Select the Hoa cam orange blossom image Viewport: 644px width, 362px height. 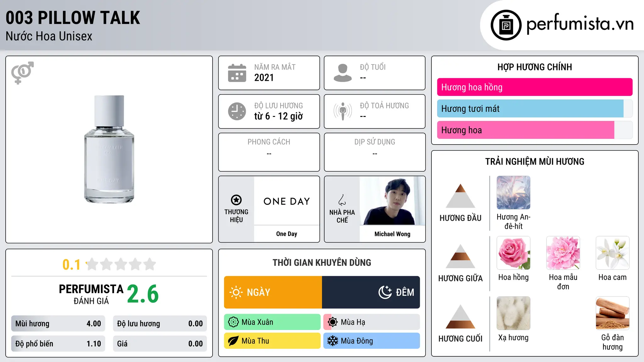tap(613, 253)
